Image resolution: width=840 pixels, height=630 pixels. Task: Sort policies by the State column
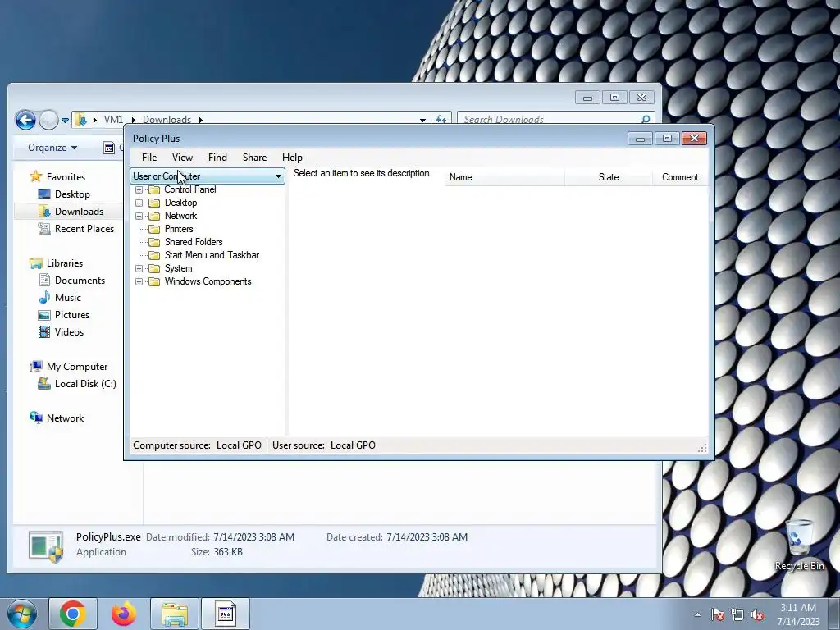tap(609, 177)
